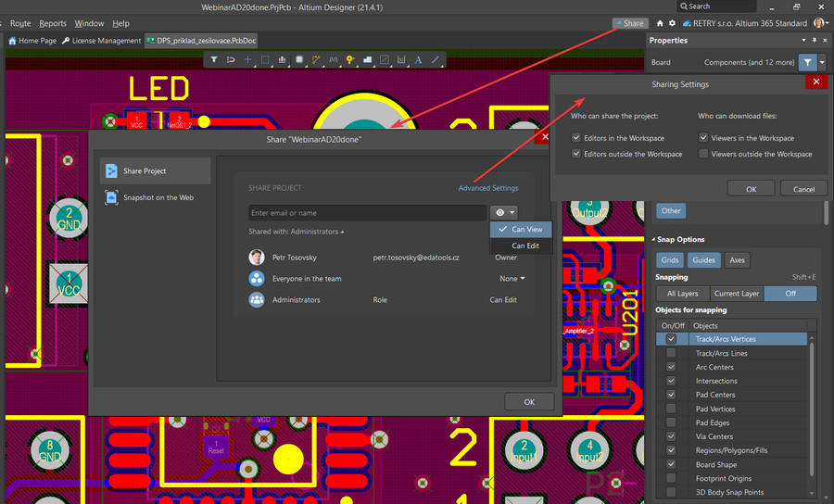Open the Route menu
834x504 pixels.
pos(20,23)
